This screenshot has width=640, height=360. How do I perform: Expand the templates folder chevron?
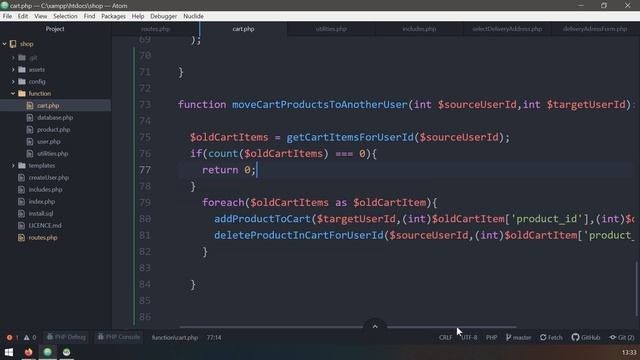pos(13,165)
